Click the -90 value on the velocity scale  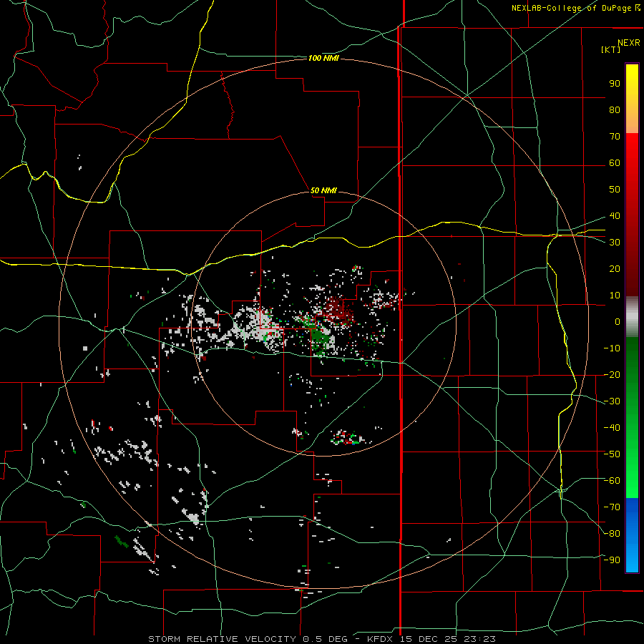coord(612,560)
